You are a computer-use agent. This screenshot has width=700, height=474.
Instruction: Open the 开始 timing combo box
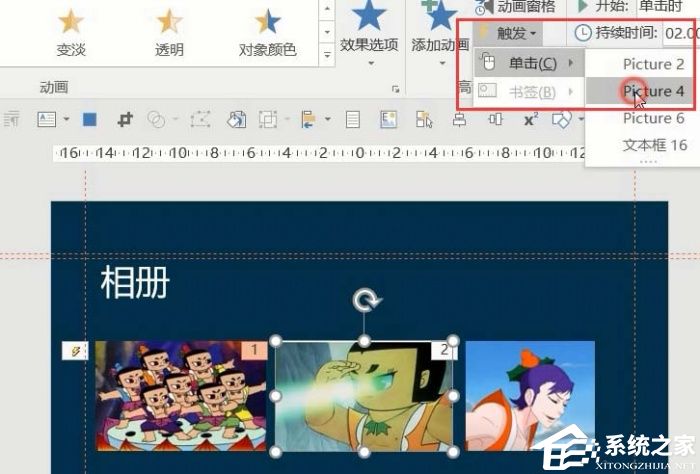coord(668,6)
